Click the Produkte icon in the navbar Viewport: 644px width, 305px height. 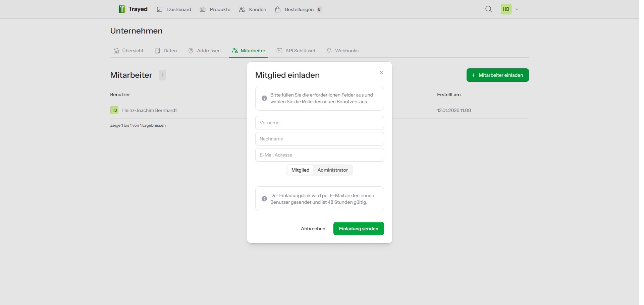click(203, 9)
